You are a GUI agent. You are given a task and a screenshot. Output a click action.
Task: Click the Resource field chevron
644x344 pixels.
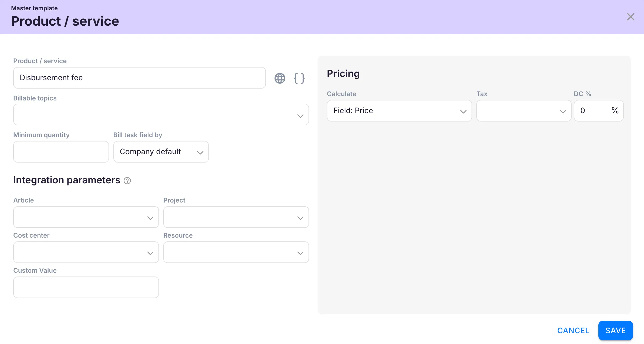300,253
